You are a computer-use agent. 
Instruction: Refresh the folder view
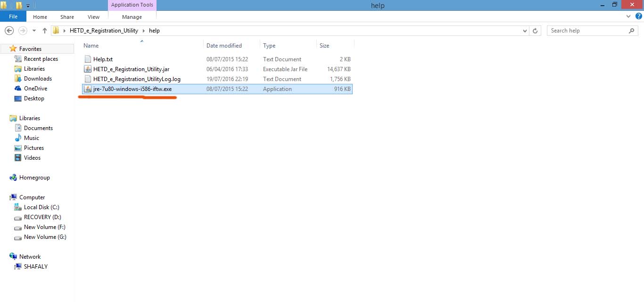coord(535,31)
